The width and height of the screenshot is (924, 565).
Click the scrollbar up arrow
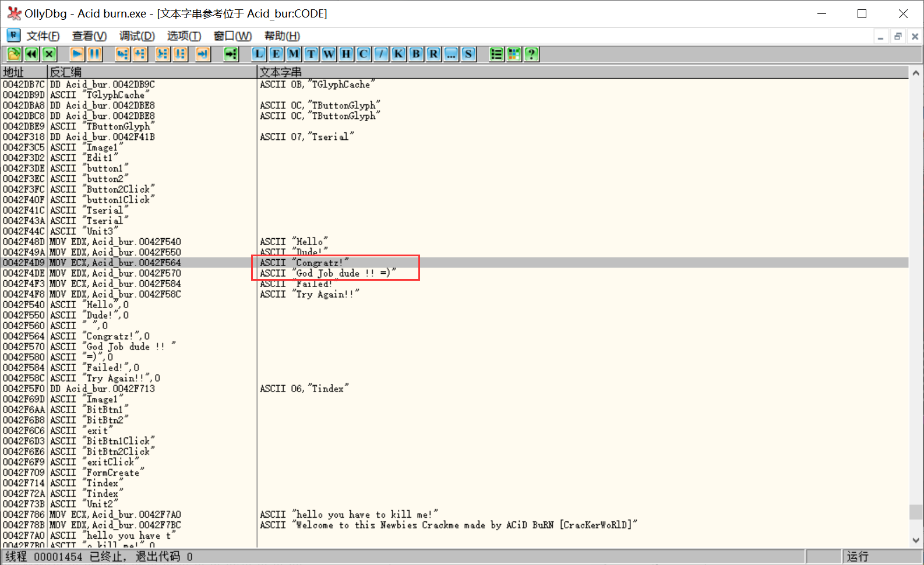pos(916,73)
